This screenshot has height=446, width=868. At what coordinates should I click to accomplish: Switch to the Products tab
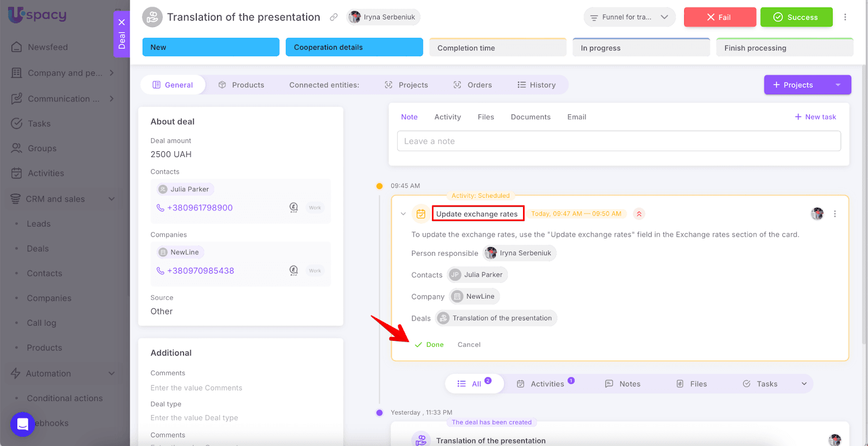click(241, 85)
